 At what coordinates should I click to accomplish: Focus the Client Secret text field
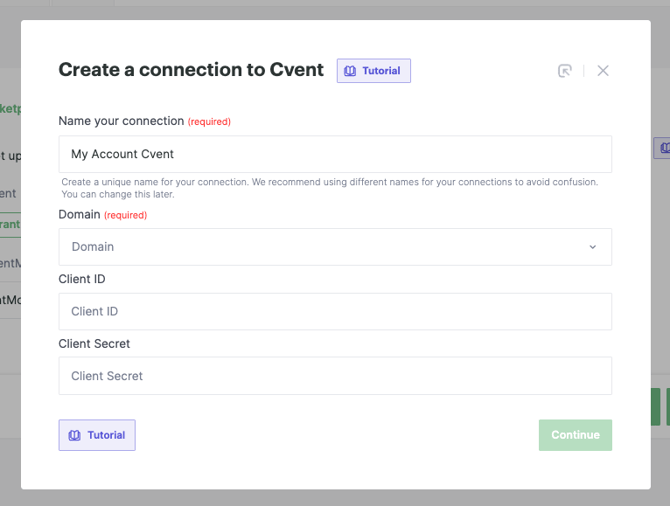point(335,376)
